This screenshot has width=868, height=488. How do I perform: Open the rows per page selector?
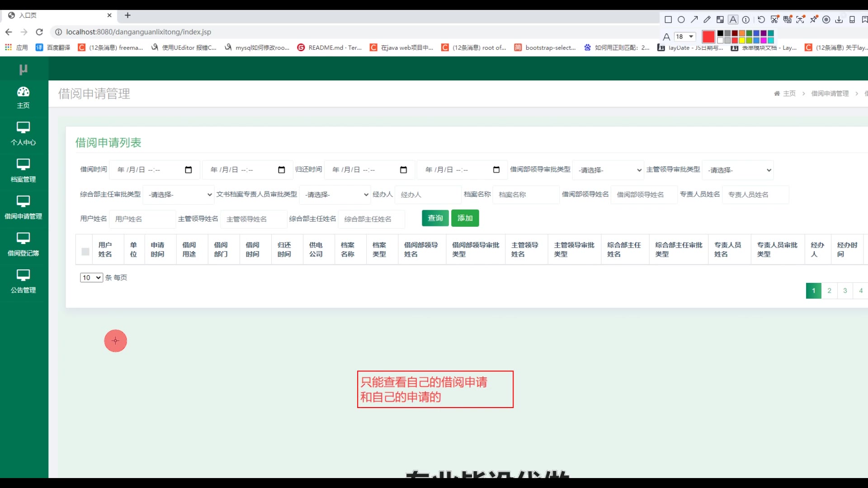pos(91,277)
